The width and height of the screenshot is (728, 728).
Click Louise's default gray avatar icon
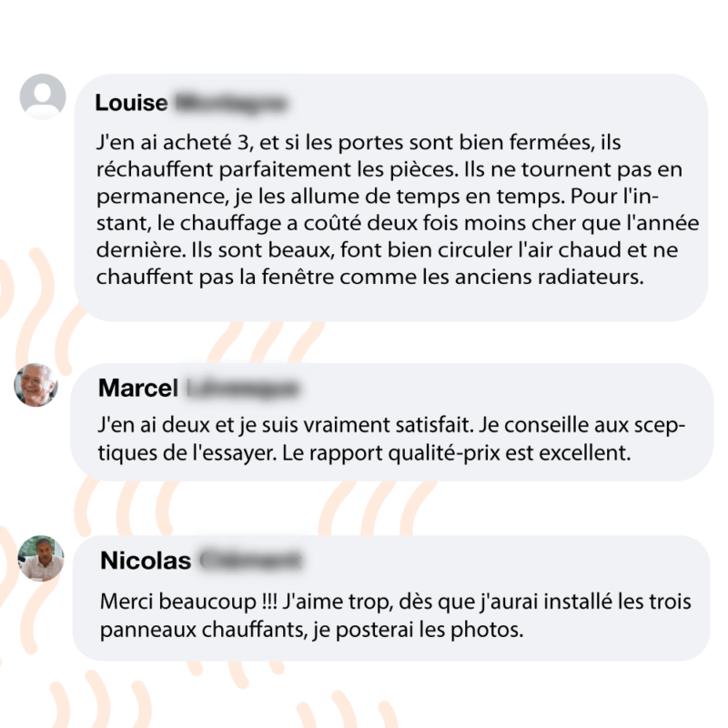click(x=42, y=96)
